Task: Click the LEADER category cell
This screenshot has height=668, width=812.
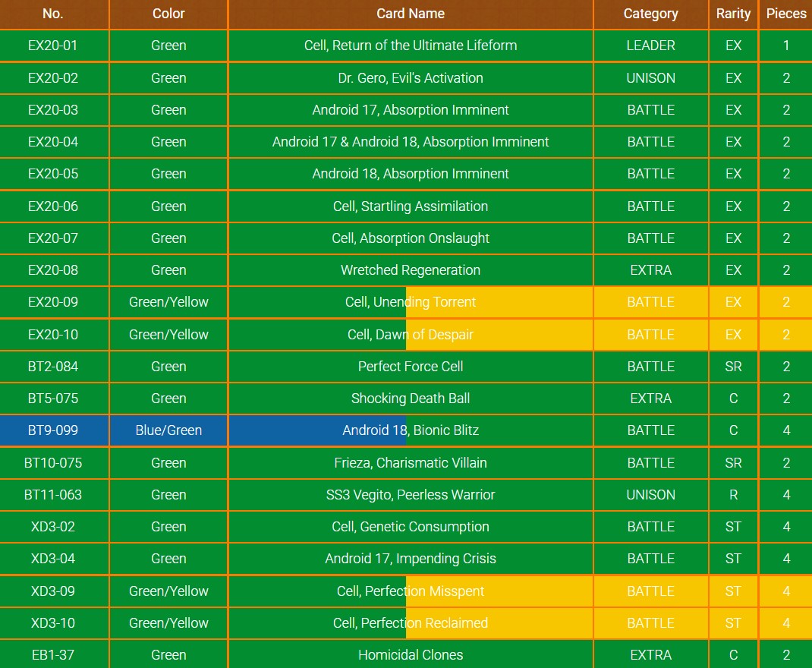Action: (650, 46)
